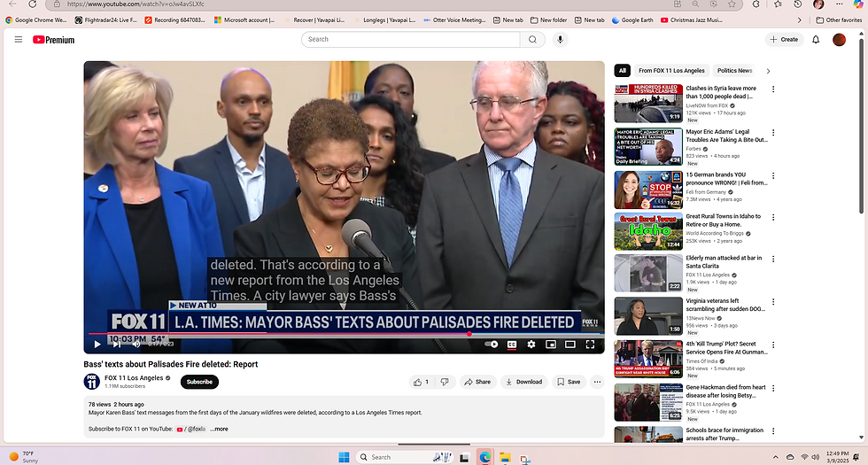Open the YouTube hamburger guide menu
Screen dimensions: 868x465
coord(19,39)
